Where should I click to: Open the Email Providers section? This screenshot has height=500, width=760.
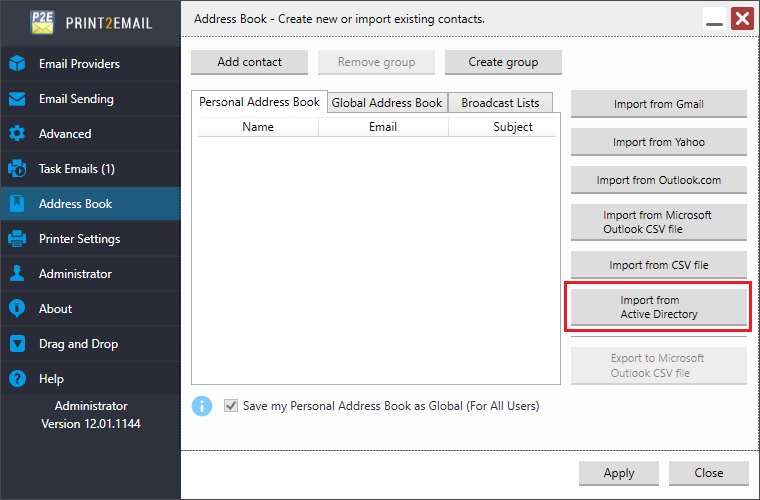click(91, 63)
